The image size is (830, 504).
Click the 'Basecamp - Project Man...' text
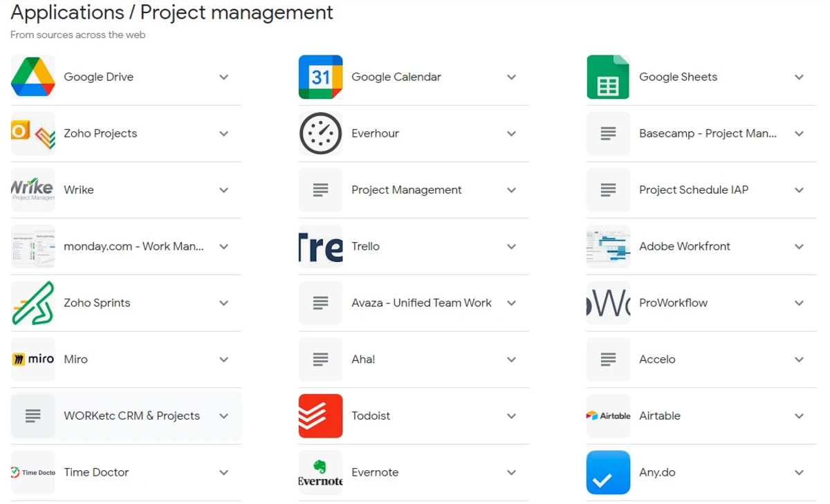[708, 133]
